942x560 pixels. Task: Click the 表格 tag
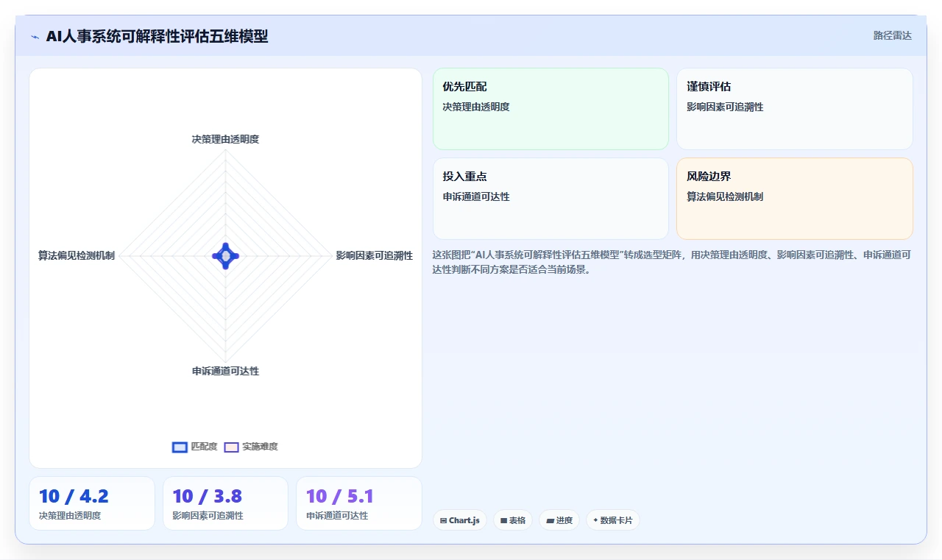click(513, 520)
